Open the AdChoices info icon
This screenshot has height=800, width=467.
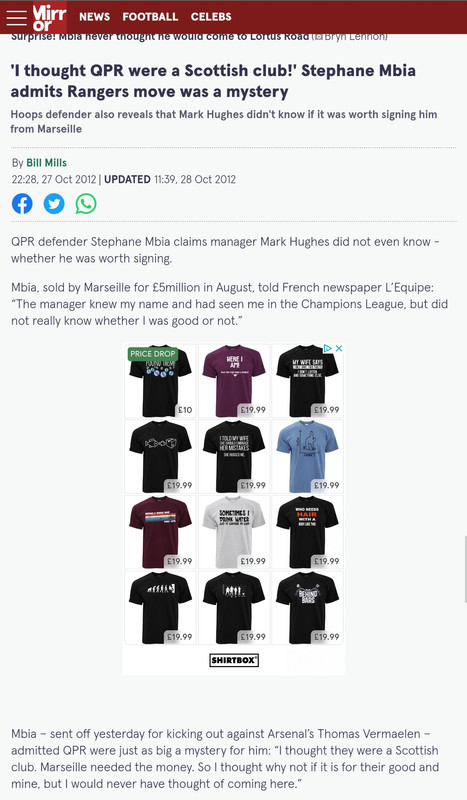(328, 348)
